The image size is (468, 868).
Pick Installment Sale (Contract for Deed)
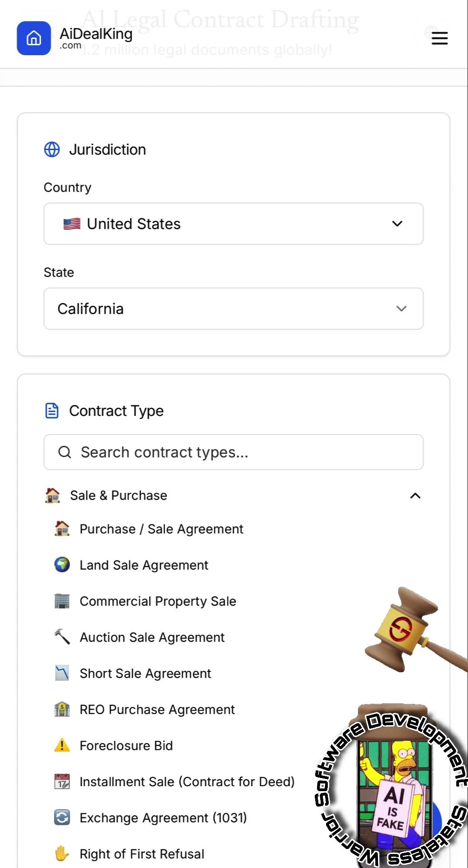pos(187,782)
